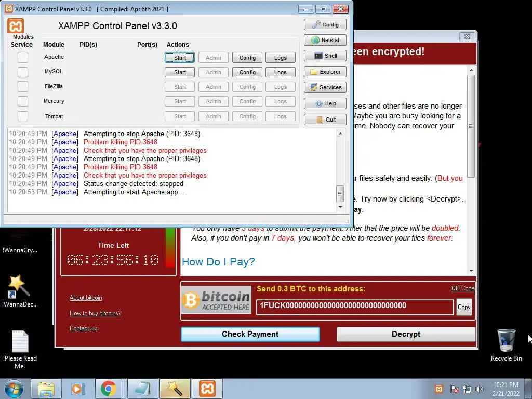The width and height of the screenshot is (532, 399).
Task: Quit the XAMPP Control Panel
Action: point(325,119)
